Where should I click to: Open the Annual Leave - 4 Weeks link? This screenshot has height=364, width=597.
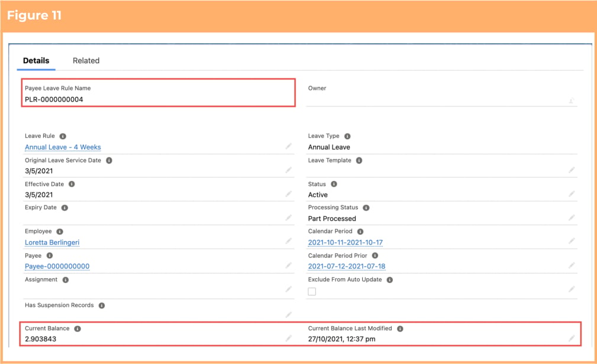click(x=63, y=147)
